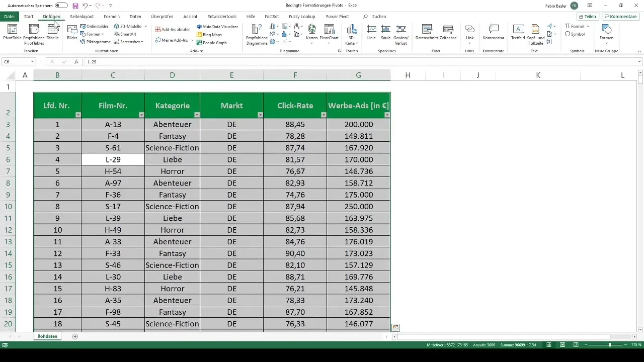Click the vertical scrollbar down arrow
The height and width of the screenshot is (362, 644).
coord(640,329)
